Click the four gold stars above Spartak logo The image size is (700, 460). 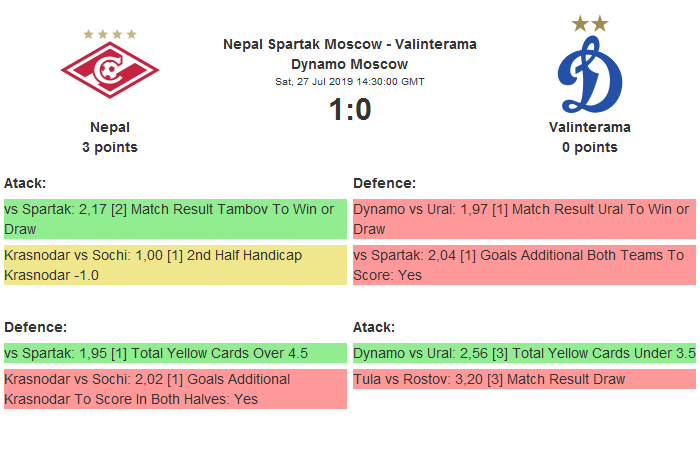110,34
